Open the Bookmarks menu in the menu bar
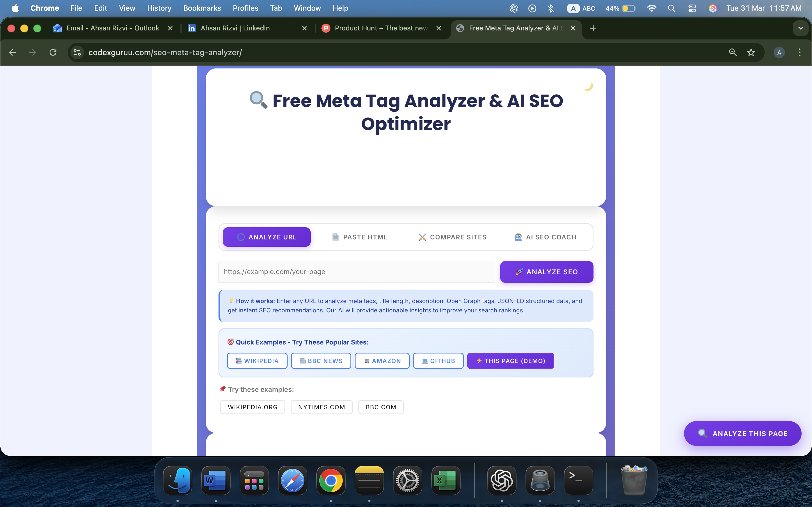The width and height of the screenshot is (812, 507). coord(202,8)
